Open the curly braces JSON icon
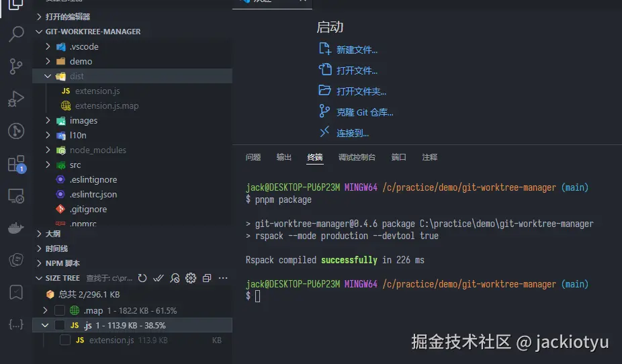Image resolution: width=622 pixels, height=364 pixels. pos(16,324)
